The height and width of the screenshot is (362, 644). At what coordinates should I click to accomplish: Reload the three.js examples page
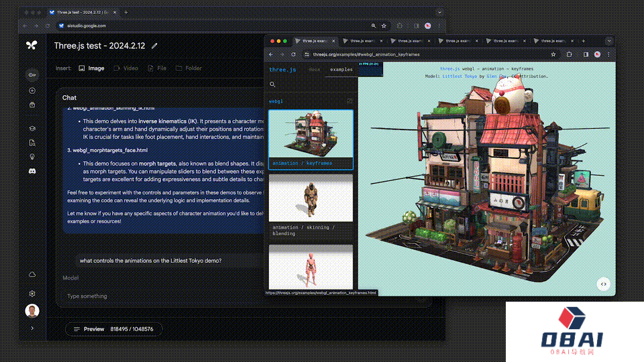tap(293, 54)
